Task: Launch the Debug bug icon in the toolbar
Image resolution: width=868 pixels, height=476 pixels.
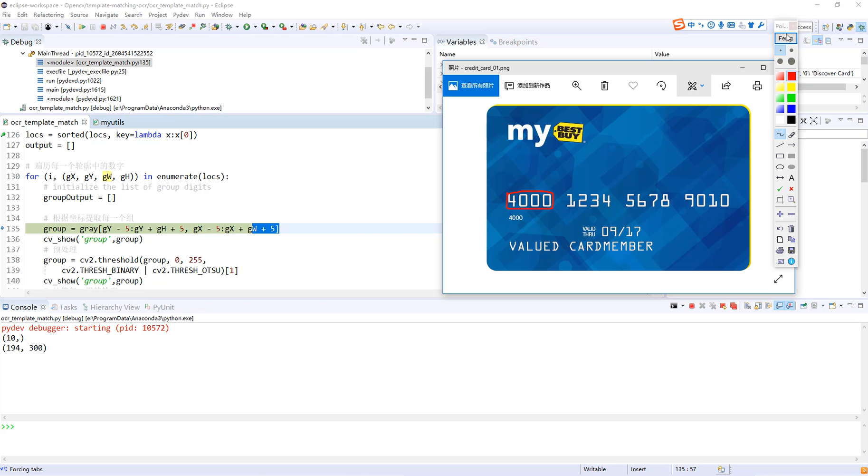Action: tap(229, 27)
